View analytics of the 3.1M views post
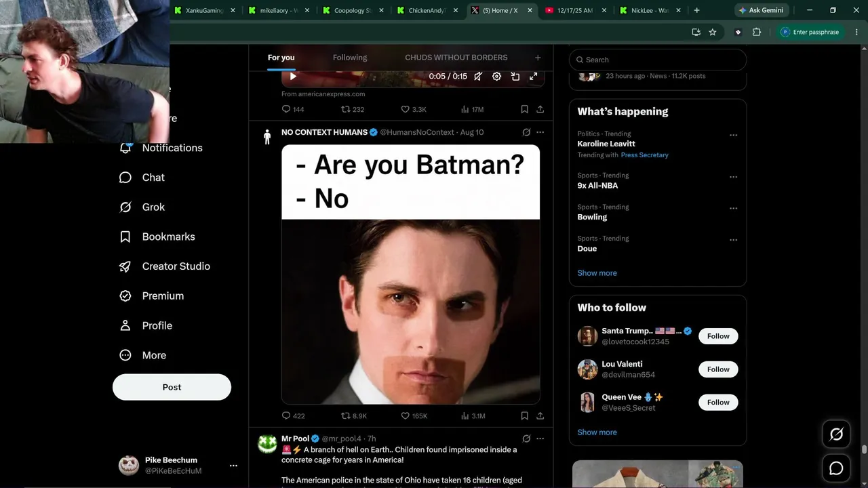The height and width of the screenshot is (488, 868). click(473, 415)
